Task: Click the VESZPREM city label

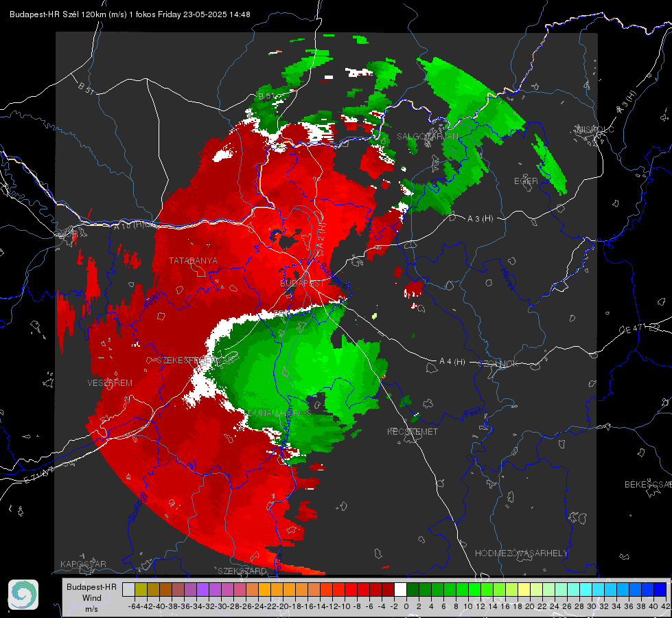Action: [110, 382]
